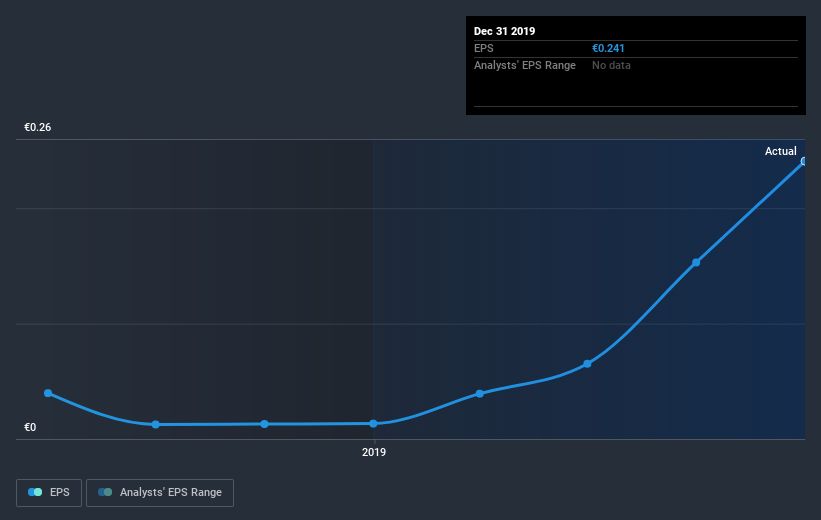Select the EPS data point above 2019 tick
Screen dimensions: 821x520
(x=373, y=424)
